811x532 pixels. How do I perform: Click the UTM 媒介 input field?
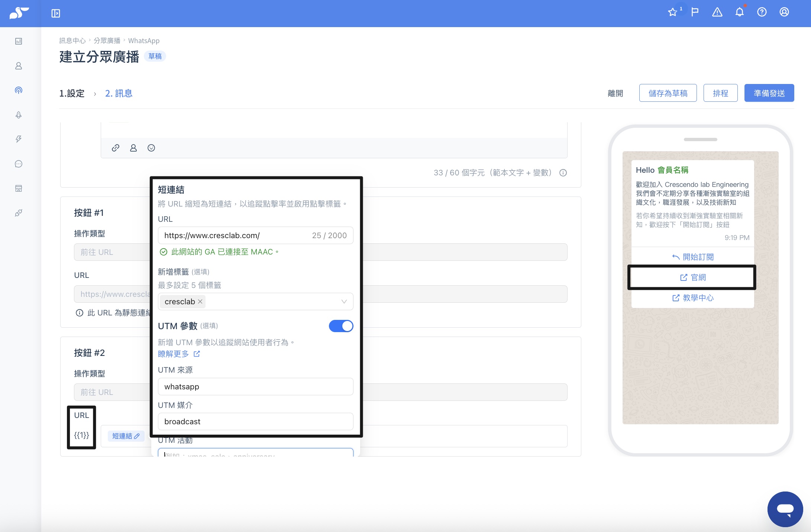tap(255, 421)
